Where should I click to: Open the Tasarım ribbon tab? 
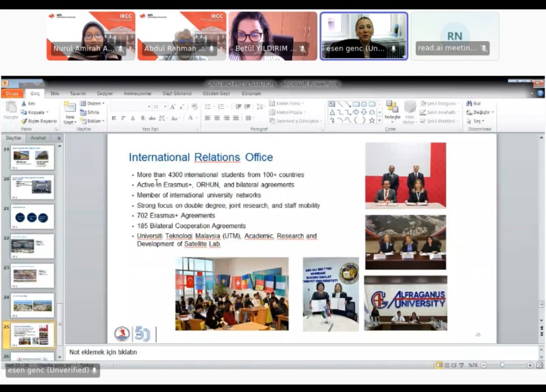(77, 93)
